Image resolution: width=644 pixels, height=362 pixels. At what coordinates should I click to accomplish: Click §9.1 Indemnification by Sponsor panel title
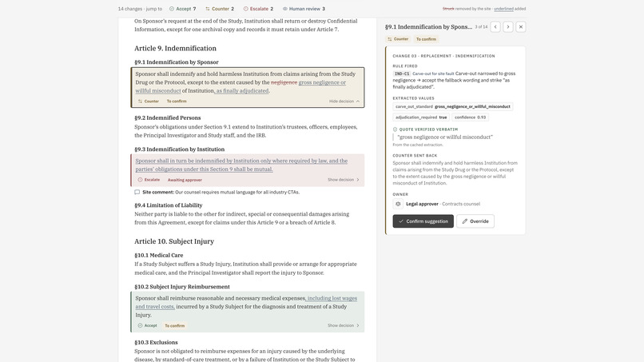(x=428, y=26)
